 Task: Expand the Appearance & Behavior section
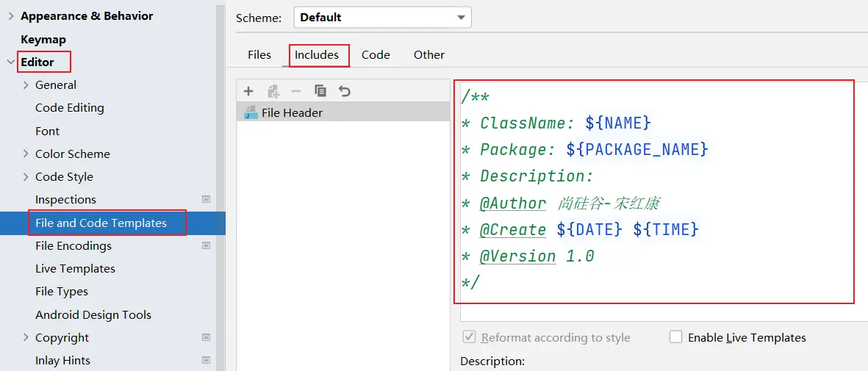click(x=11, y=16)
